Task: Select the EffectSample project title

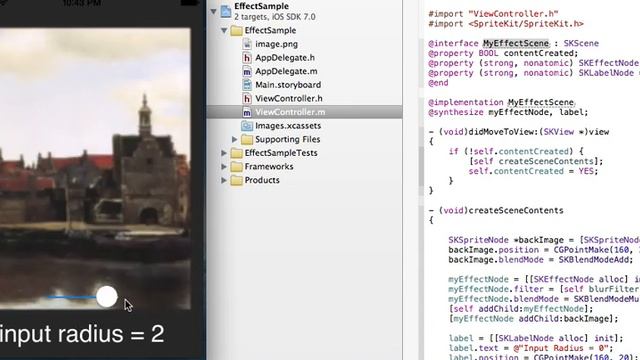Action: (261, 6)
